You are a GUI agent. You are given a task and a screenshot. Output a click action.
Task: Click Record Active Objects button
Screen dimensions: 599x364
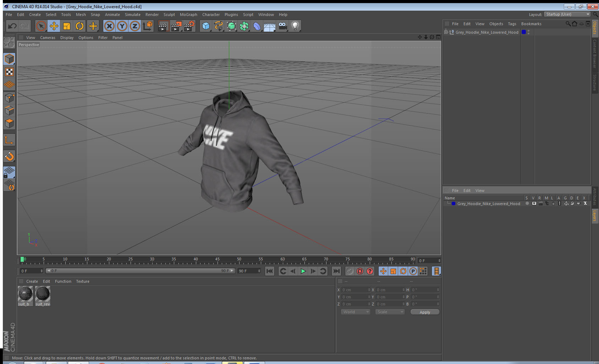[350, 271]
